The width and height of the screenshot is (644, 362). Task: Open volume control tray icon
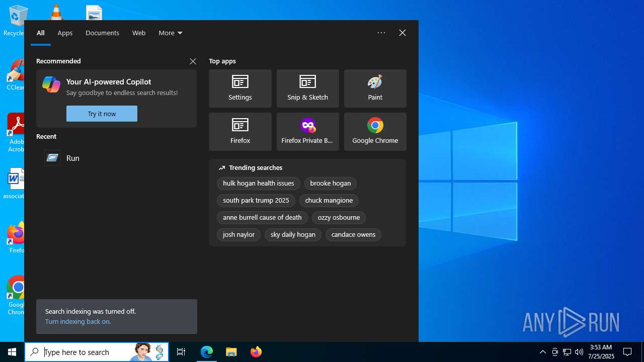579,352
